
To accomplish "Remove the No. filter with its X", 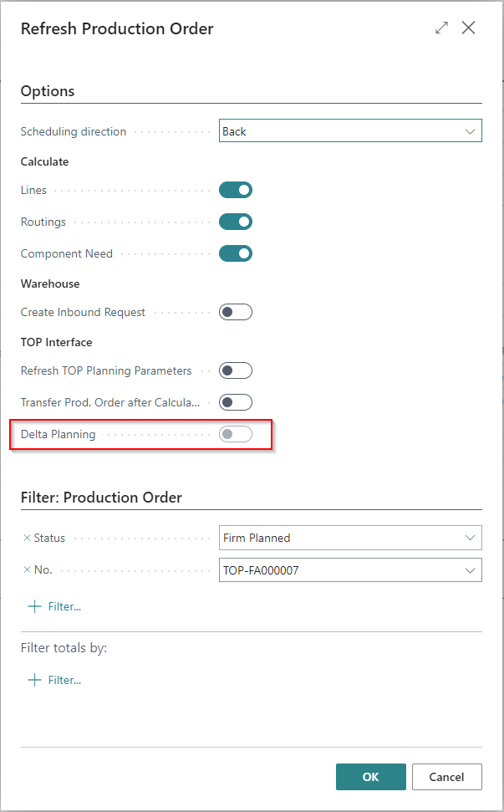I will click(x=27, y=569).
